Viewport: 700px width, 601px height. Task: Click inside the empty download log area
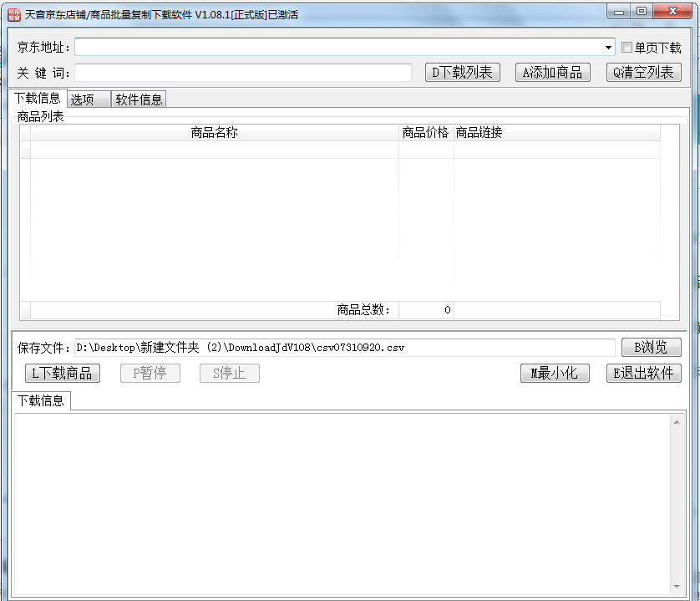342,504
